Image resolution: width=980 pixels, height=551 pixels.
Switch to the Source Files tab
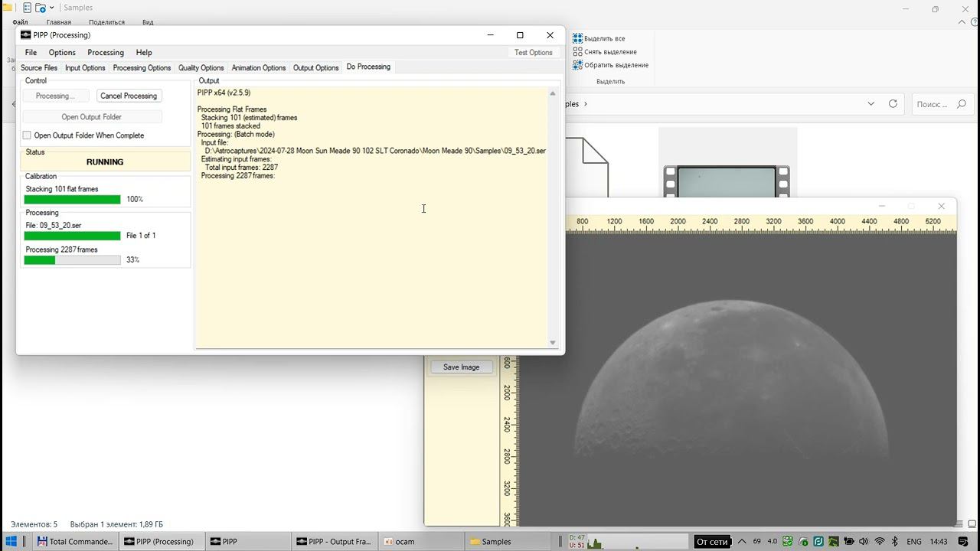coord(39,68)
